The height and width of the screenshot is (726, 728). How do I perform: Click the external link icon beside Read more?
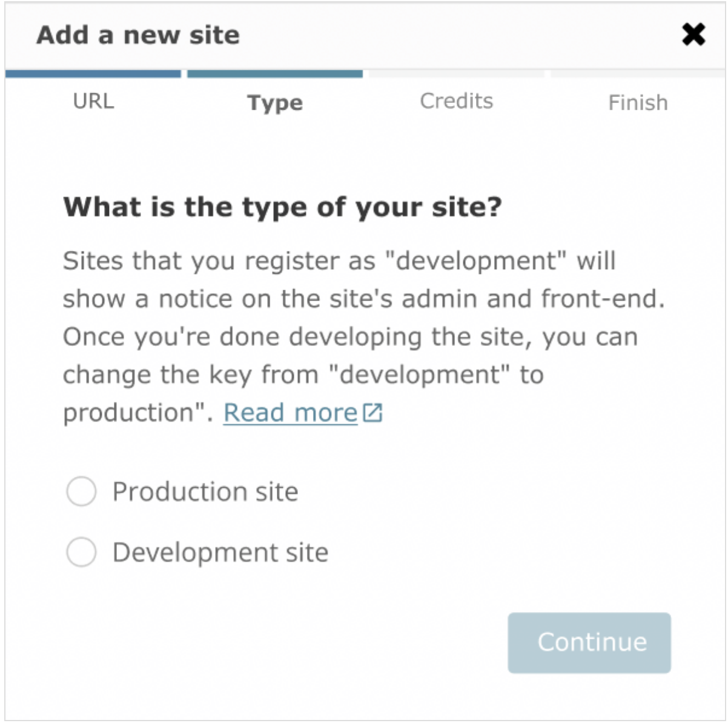click(374, 412)
